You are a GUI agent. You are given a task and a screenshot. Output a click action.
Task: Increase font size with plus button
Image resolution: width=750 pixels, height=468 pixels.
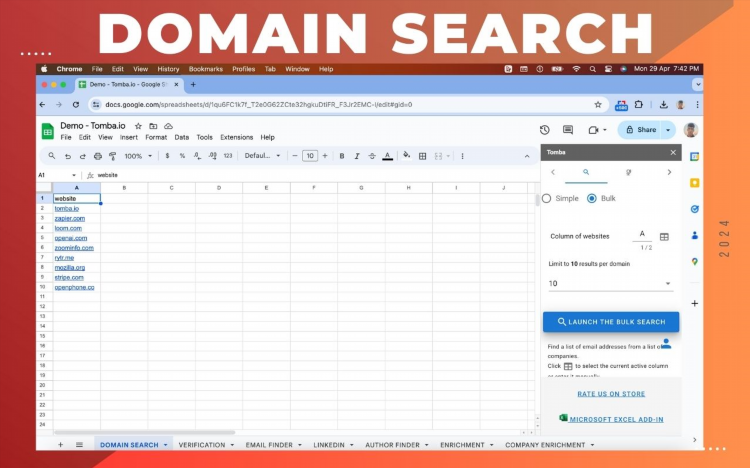tap(325, 156)
